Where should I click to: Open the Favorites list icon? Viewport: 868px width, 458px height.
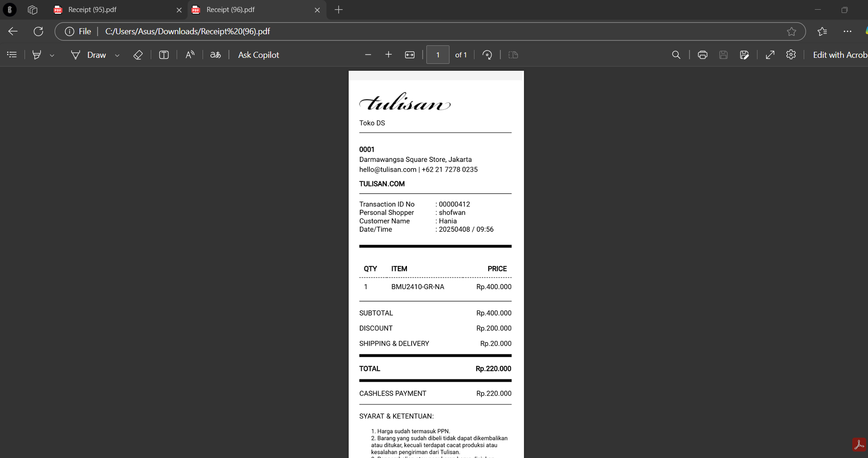(822, 31)
